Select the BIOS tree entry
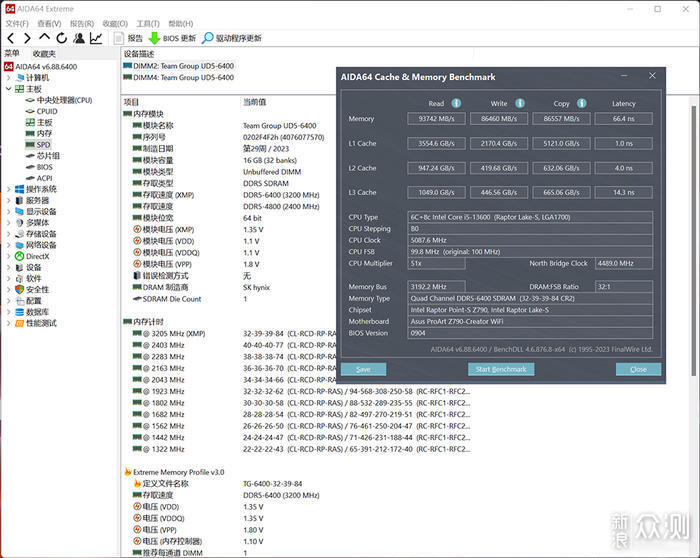700x558 pixels. coord(39,167)
